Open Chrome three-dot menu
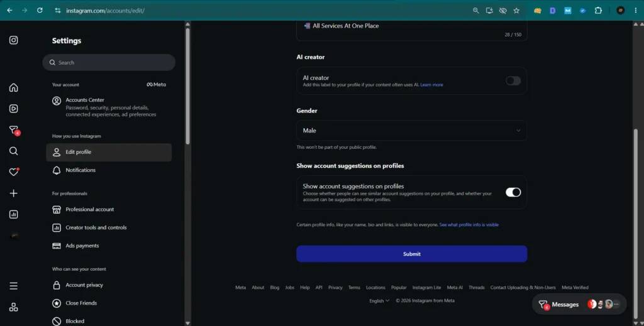The width and height of the screenshot is (644, 326). pos(635,11)
